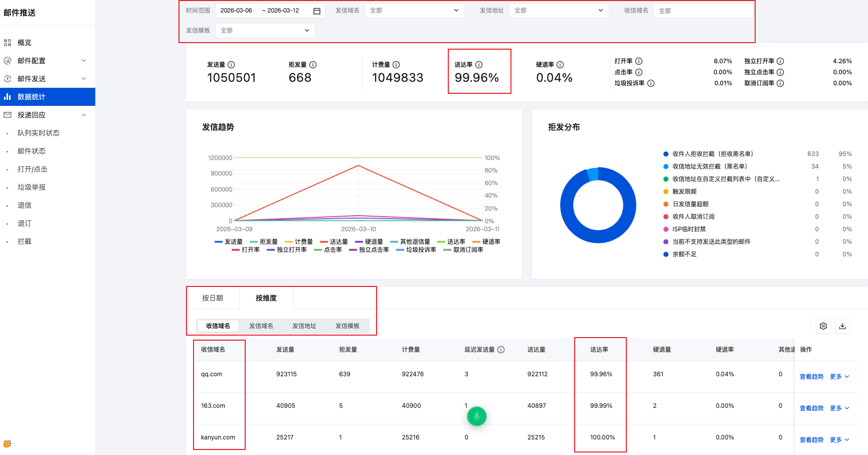Click the table settings gear icon
This screenshot has height=455, width=868.
point(823,326)
